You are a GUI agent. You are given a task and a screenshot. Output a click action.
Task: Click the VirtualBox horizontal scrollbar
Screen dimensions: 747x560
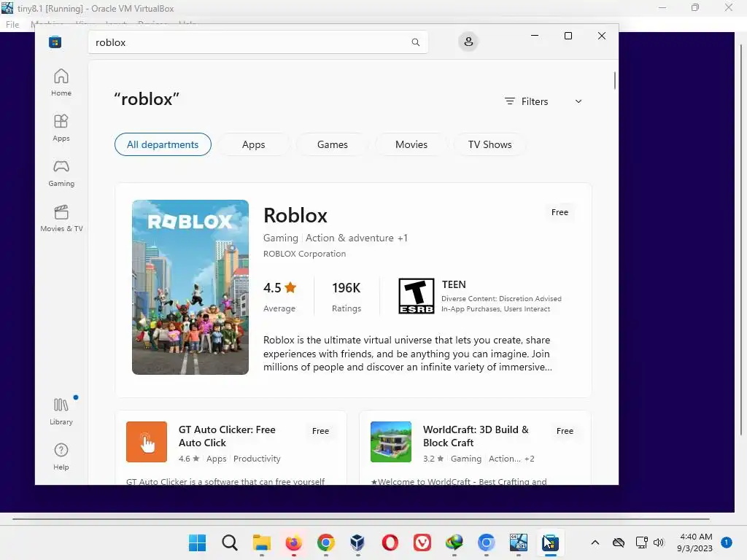[361, 519]
